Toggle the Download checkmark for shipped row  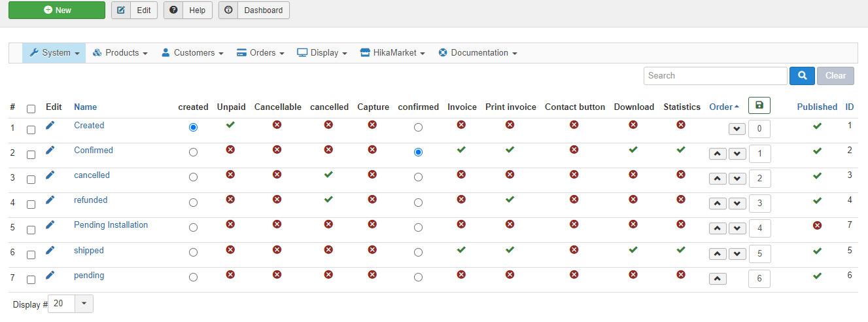(633, 249)
